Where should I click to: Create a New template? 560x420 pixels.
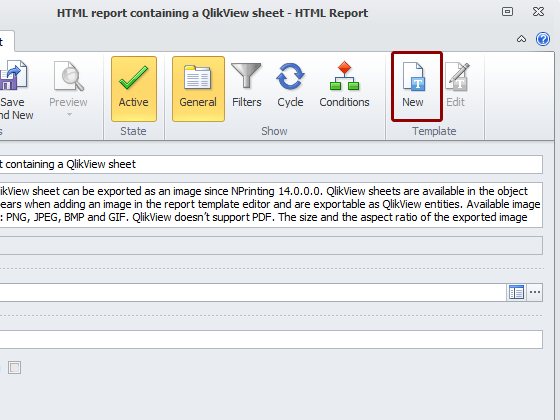click(417, 86)
